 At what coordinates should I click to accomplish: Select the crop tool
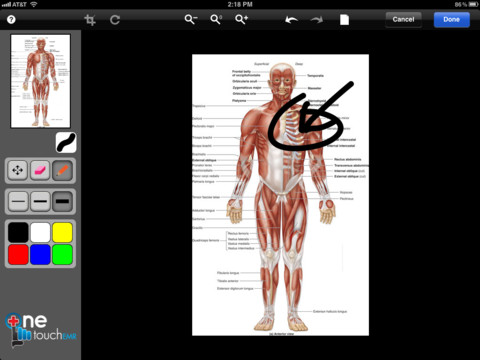tap(90, 20)
